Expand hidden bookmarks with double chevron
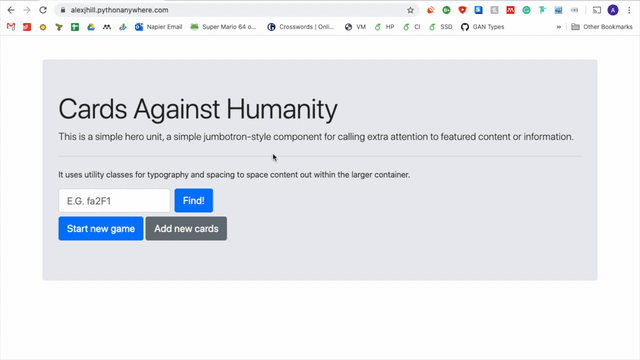 pos(559,27)
